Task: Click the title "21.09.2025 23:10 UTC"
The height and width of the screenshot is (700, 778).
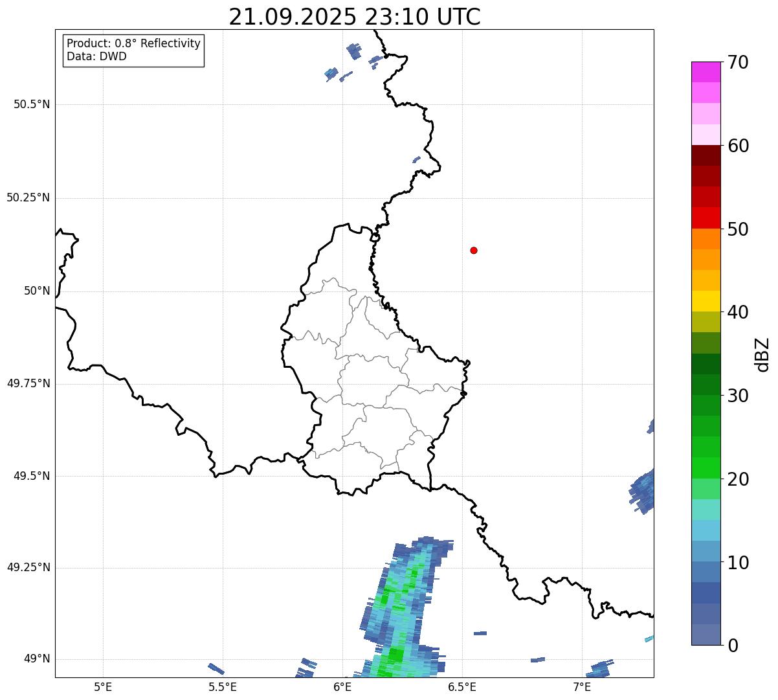Action: point(355,16)
